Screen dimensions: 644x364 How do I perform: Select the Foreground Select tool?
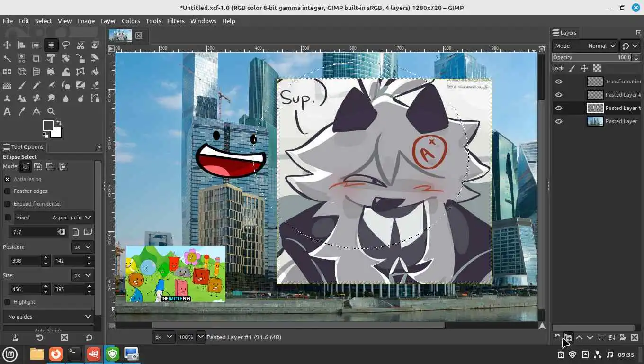(95, 45)
